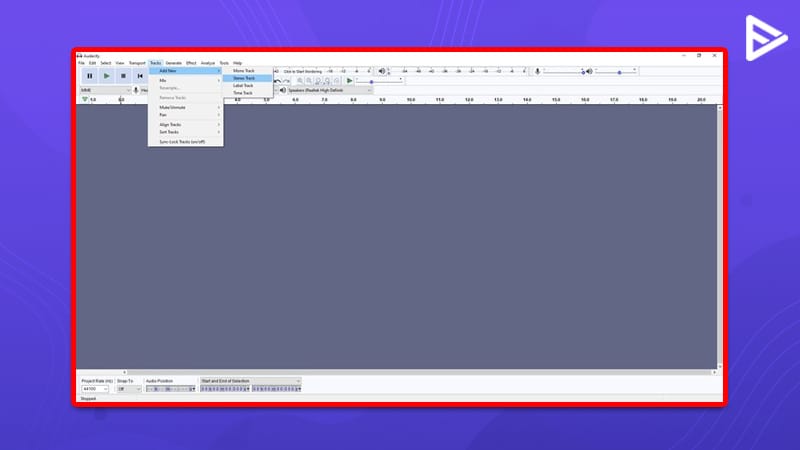Click the vertical scrollbar down arrow
The image size is (800, 450).
(719, 366)
